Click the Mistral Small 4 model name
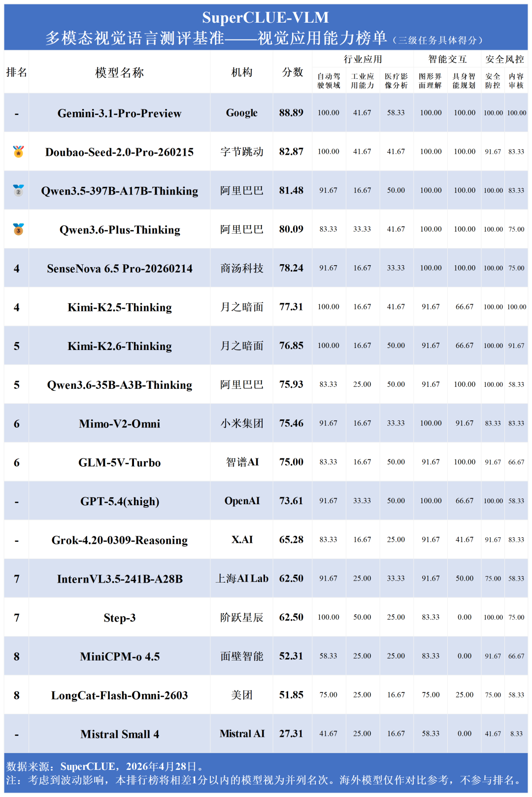The width and height of the screenshot is (532, 797). (120, 734)
